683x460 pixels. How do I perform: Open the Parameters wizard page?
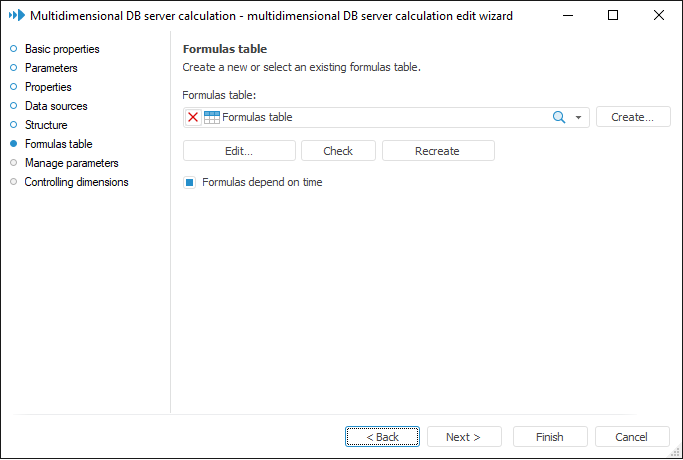click(51, 68)
